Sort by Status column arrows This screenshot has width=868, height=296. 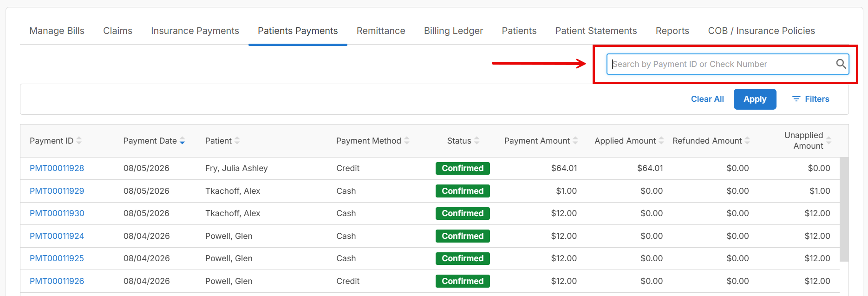[x=476, y=140]
